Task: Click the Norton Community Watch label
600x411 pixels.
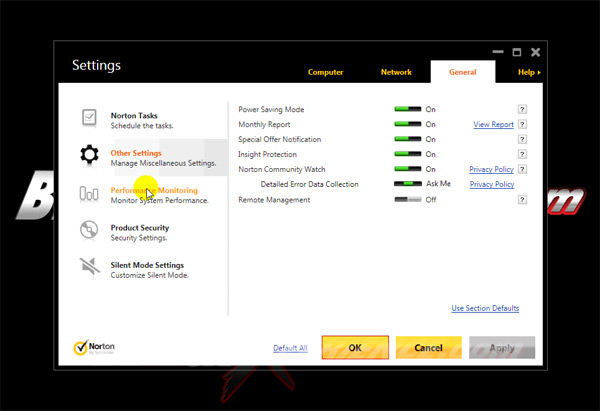Action: click(282, 169)
